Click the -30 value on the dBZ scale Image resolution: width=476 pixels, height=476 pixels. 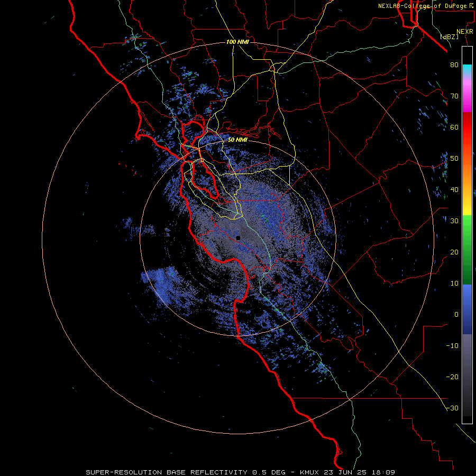[452, 408]
